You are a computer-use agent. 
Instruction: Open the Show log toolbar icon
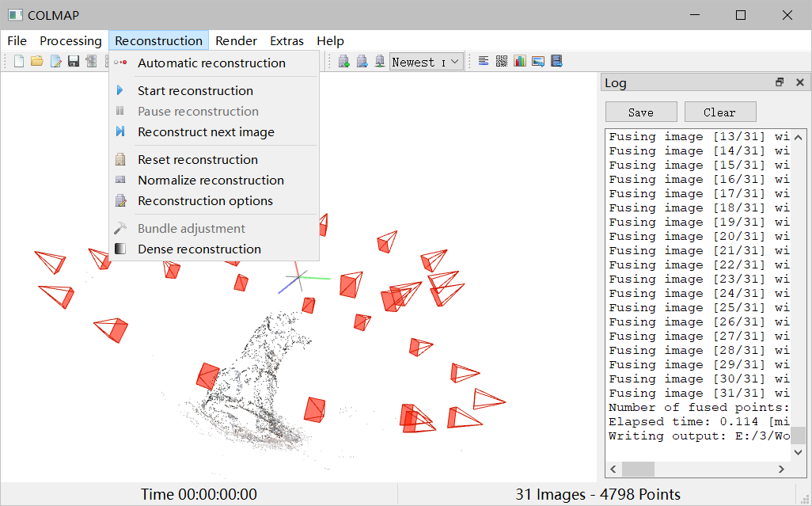483,62
